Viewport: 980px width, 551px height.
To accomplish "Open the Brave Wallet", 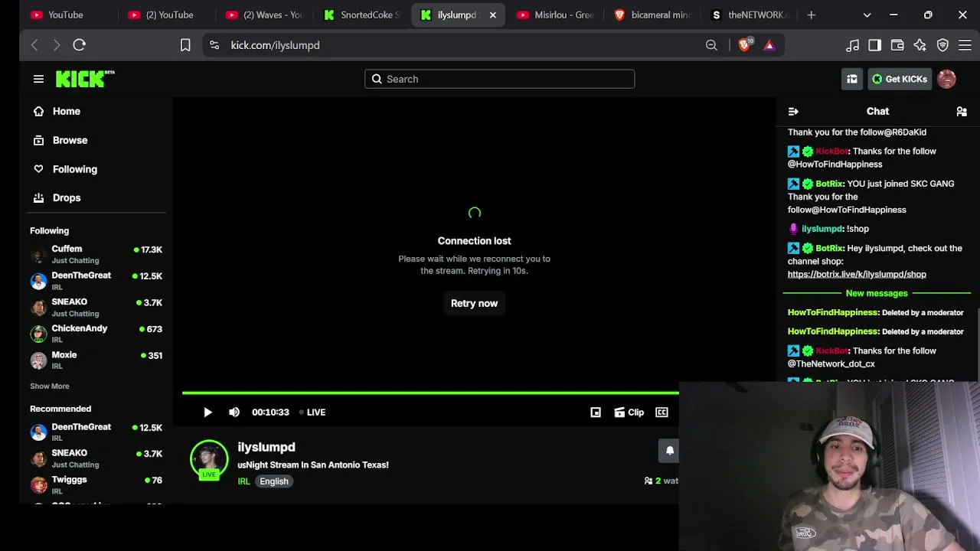I will tap(897, 45).
